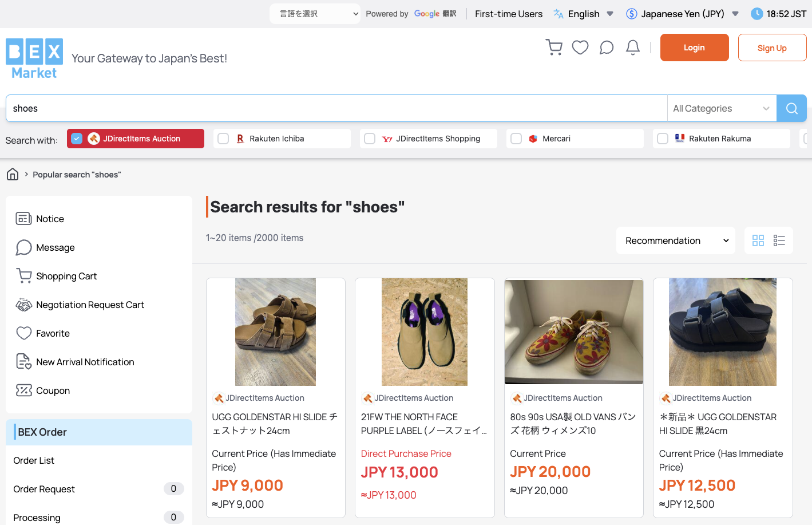Screen dimensions: 812x525
Task: Open 80s 90s USA製 OLD VANS title
Action: pyautogui.click(x=573, y=424)
